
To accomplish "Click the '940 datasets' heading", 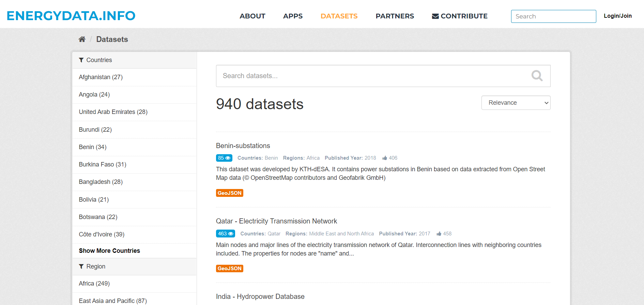I will [260, 104].
